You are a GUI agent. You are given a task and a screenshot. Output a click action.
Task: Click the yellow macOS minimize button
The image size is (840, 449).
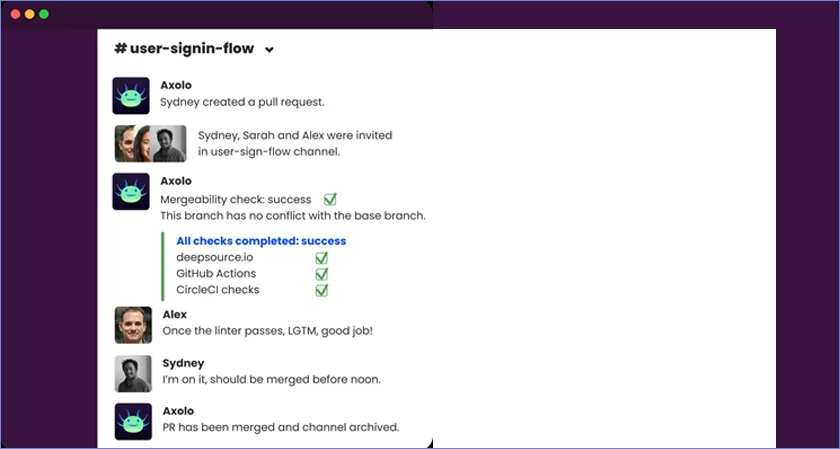pos(29,14)
